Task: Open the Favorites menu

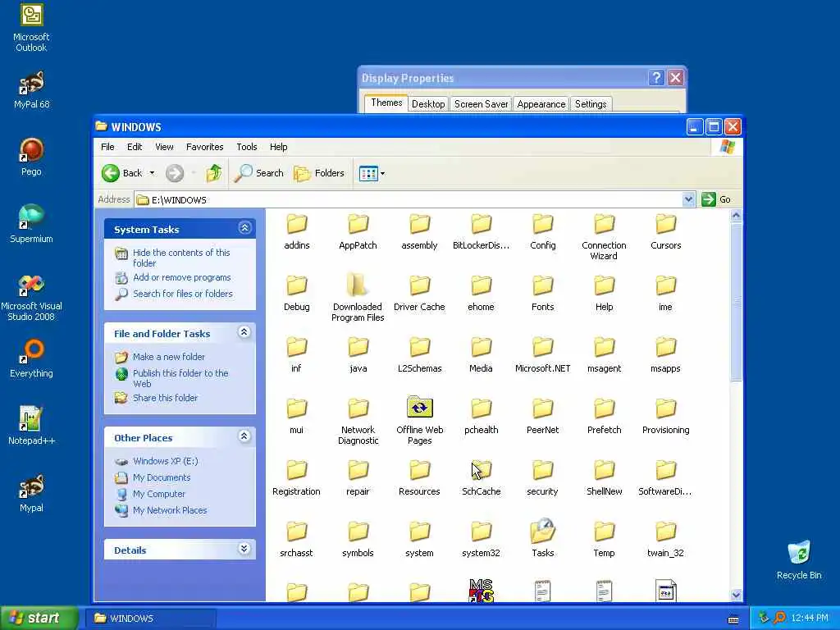Action: coord(204,147)
